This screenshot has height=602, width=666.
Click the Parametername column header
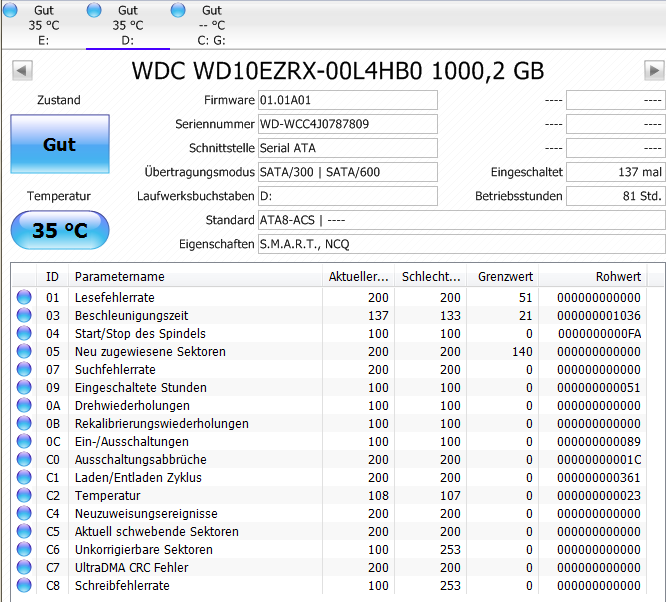point(195,277)
